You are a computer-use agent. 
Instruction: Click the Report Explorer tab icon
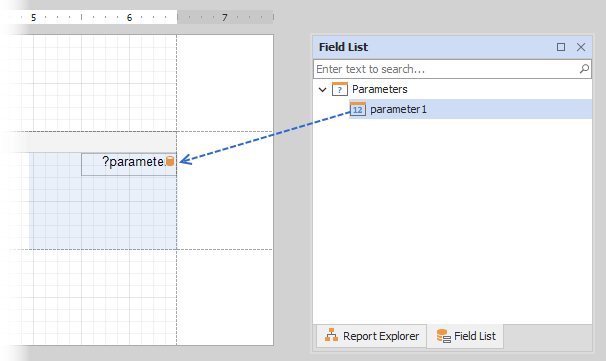[331, 335]
